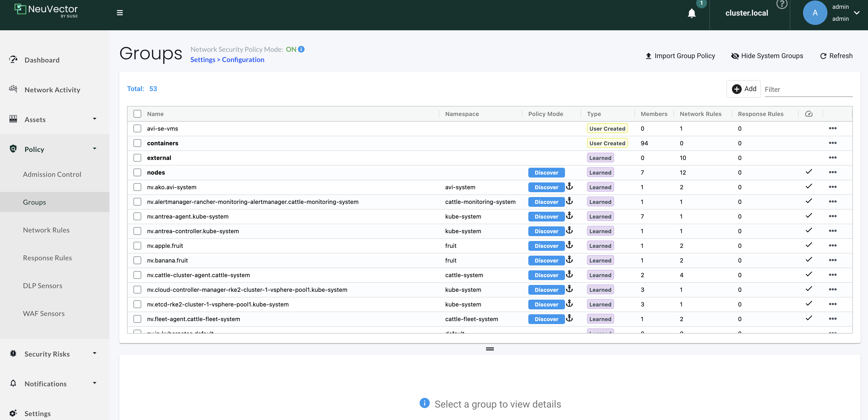Image resolution: width=868 pixels, height=420 pixels.
Task: Click Hide System Groups
Action: coord(767,56)
